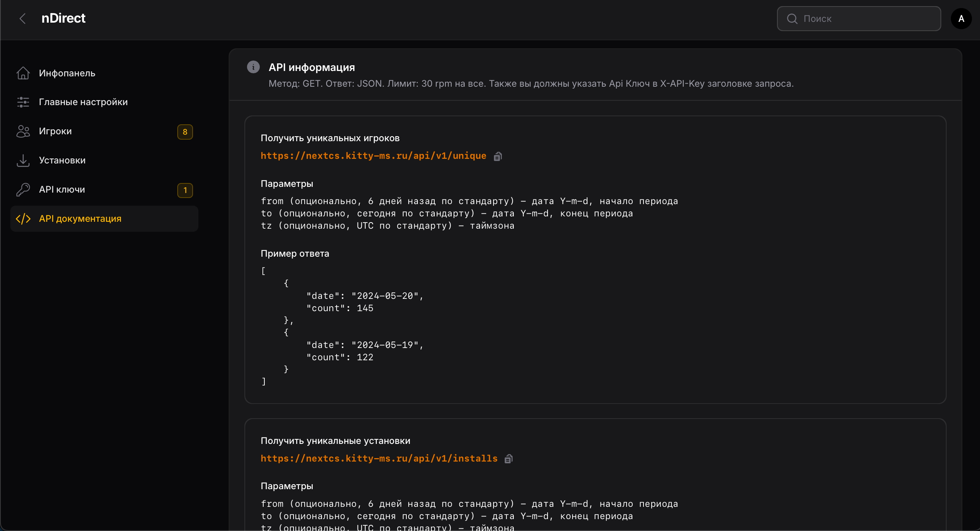This screenshot has width=980, height=531.
Task: Click the info icon next to API информация
Action: (x=253, y=67)
